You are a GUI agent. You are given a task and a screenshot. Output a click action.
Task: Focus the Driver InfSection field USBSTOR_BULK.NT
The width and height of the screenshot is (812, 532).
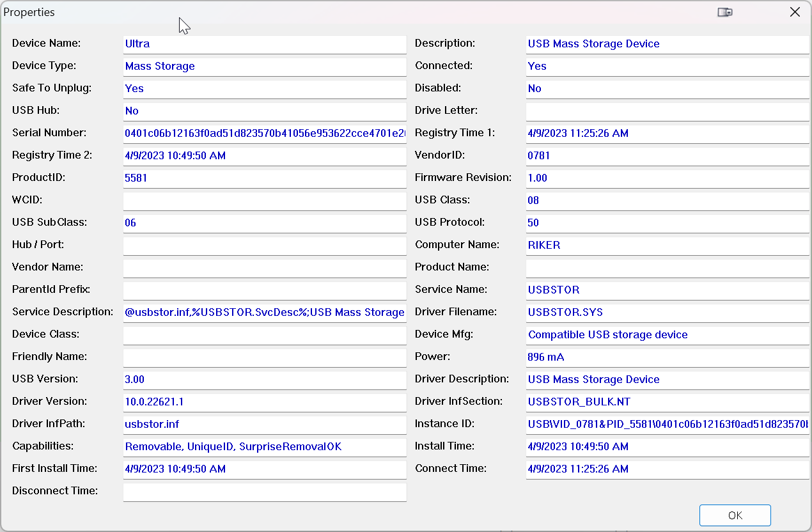[x=667, y=402]
